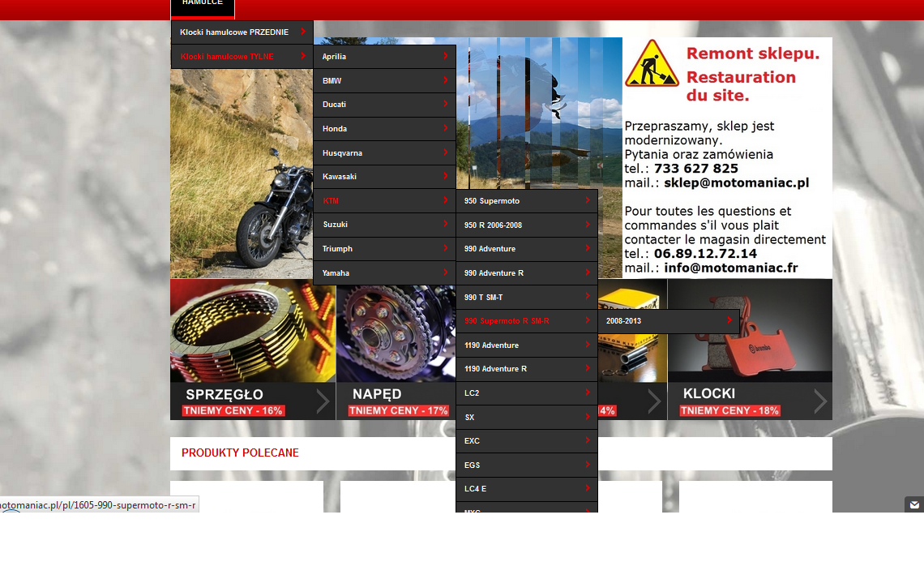Image resolution: width=924 pixels, height=562 pixels.
Task: Open 1190 Adventure R model entry
Action: 527,368
